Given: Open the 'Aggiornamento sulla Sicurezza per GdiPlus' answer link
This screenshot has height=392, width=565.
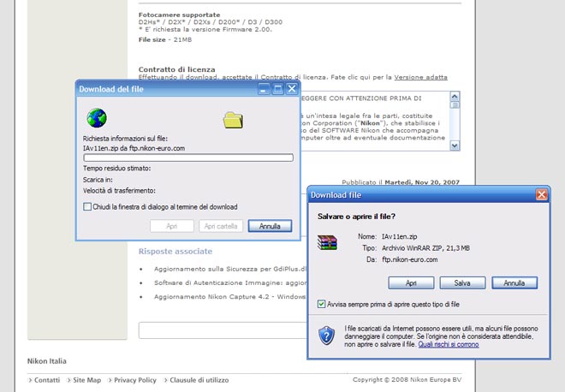Looking at the screenshot, I should (x=230, y=269).
